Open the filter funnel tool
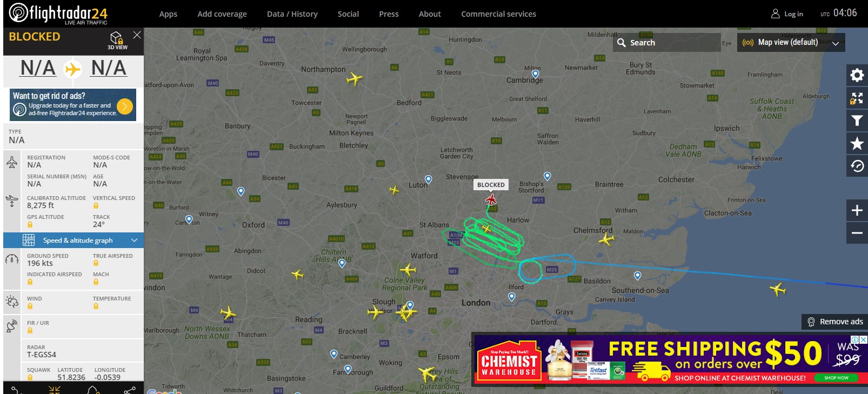 point(857,121)
